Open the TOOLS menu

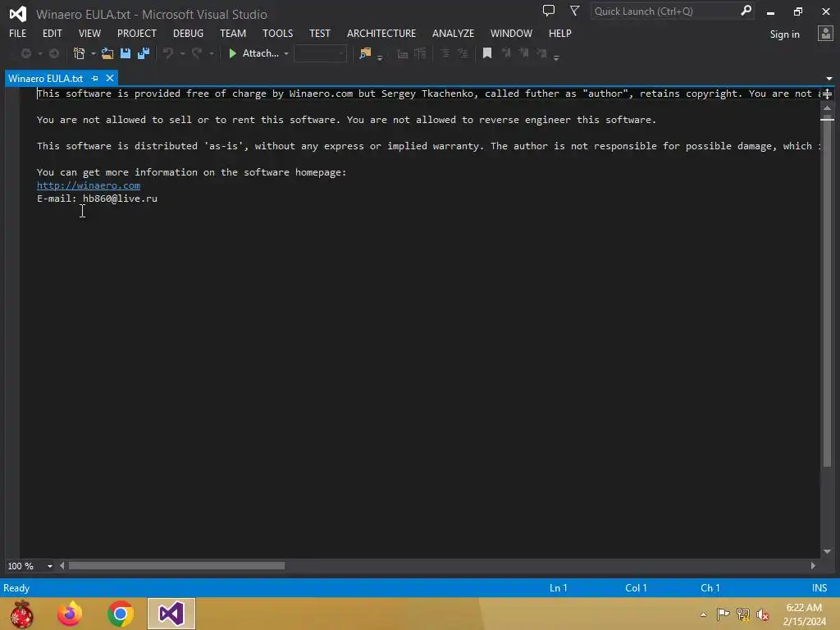pyautogui.click(x=277, y=33)
